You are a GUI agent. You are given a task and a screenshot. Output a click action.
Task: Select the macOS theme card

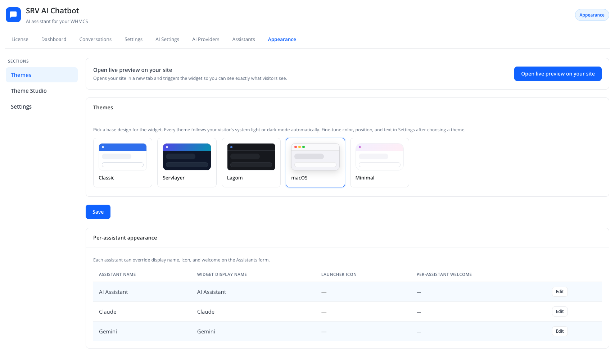tap(315, 163)
